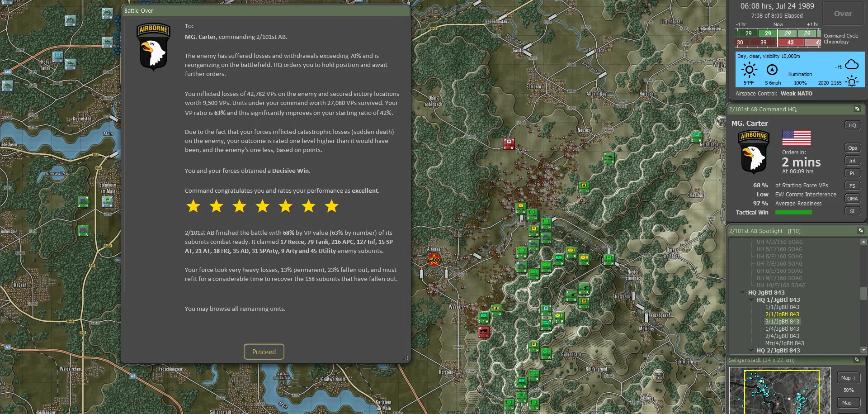Image resolution: width=868 pixels, height=414 pixels.
Task: Click the sunrise-sunset illumination icon
Action: coord(852,81)
